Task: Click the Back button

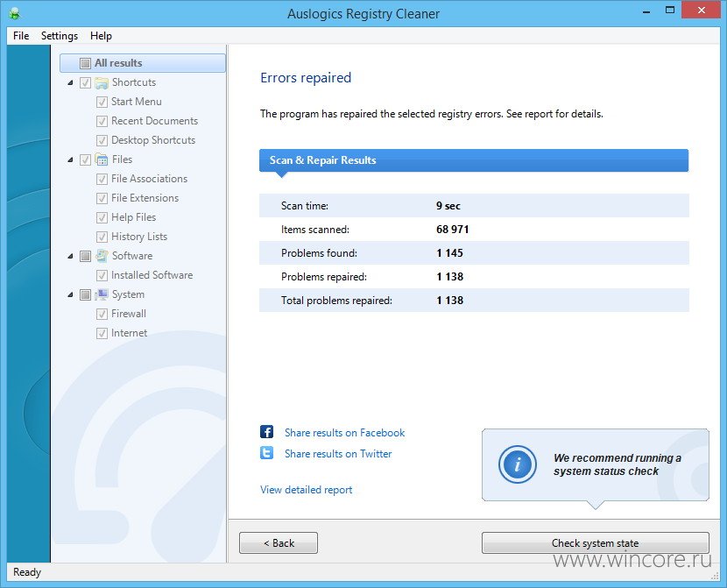Action: point(279,542)
